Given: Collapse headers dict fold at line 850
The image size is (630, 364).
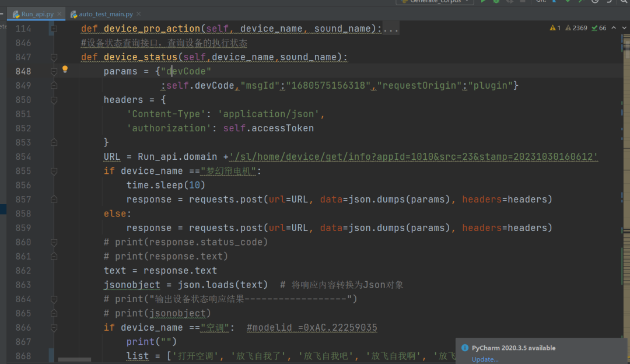Looking at the screenshot, I should 54,100.
